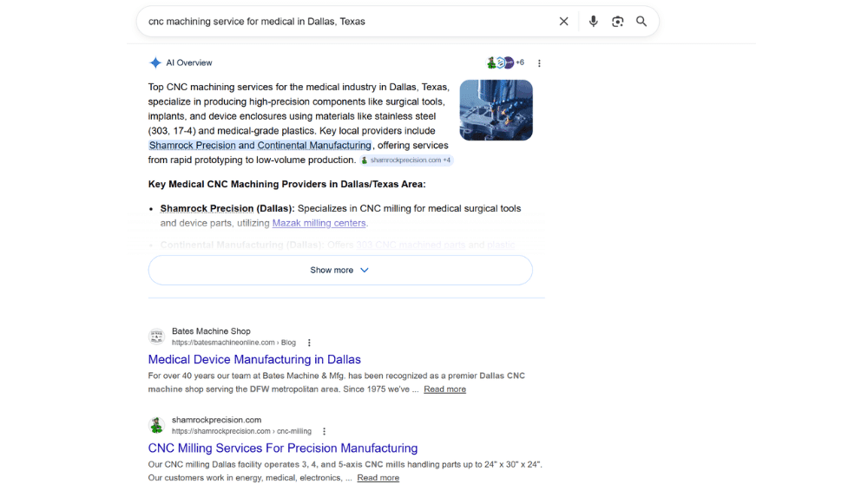Open Google Lens image search icon
Viewport: 868px width, 484px height.
[617, 22]
